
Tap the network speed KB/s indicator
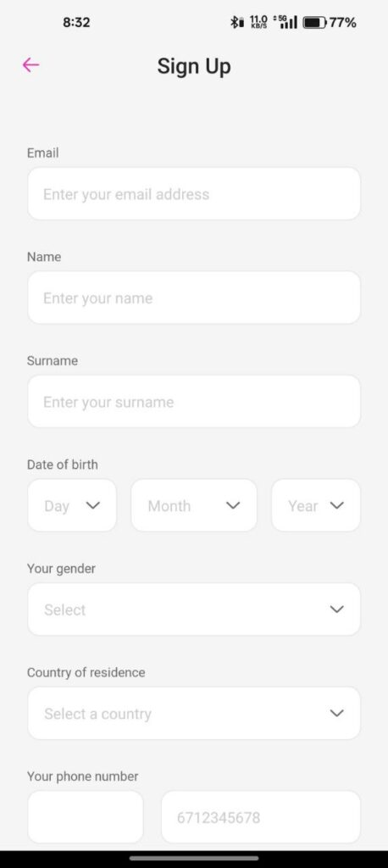pyautogui.click(x=258, y=22)
